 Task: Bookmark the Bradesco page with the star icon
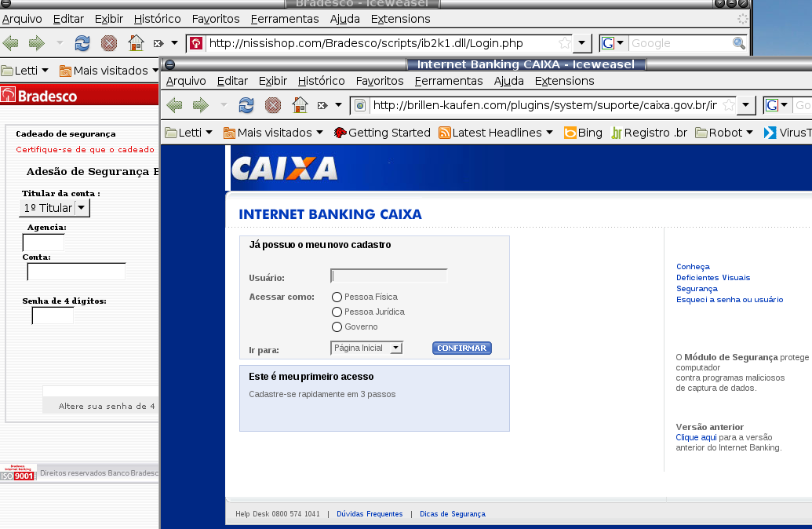point(564,43)
